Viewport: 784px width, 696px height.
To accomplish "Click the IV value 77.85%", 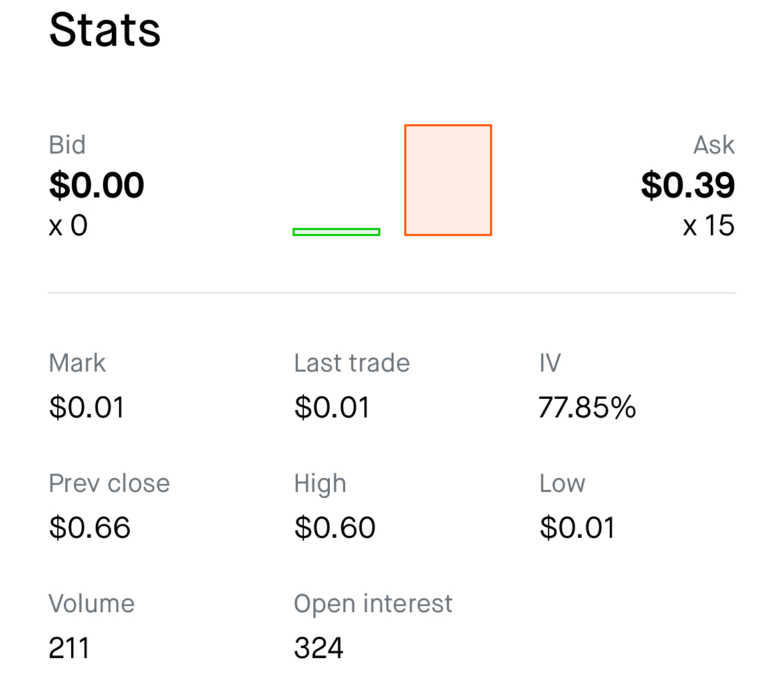I will point(587,407).
